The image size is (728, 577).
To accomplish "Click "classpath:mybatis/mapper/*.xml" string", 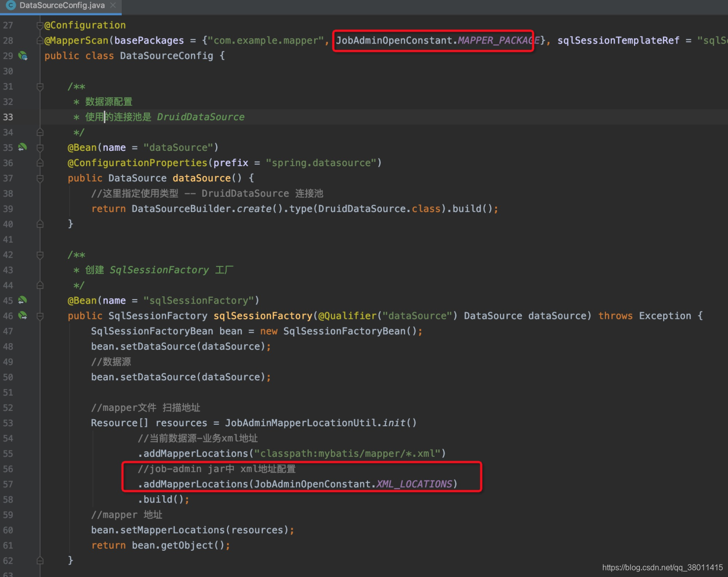I will [x=347, y=454].
